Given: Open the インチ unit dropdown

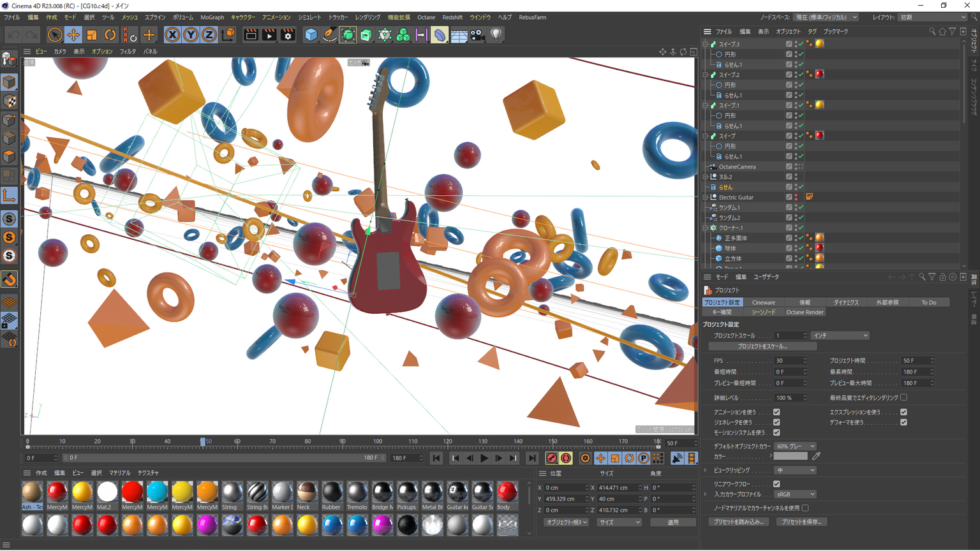Looking at the screenshot, I should (840, 335).
